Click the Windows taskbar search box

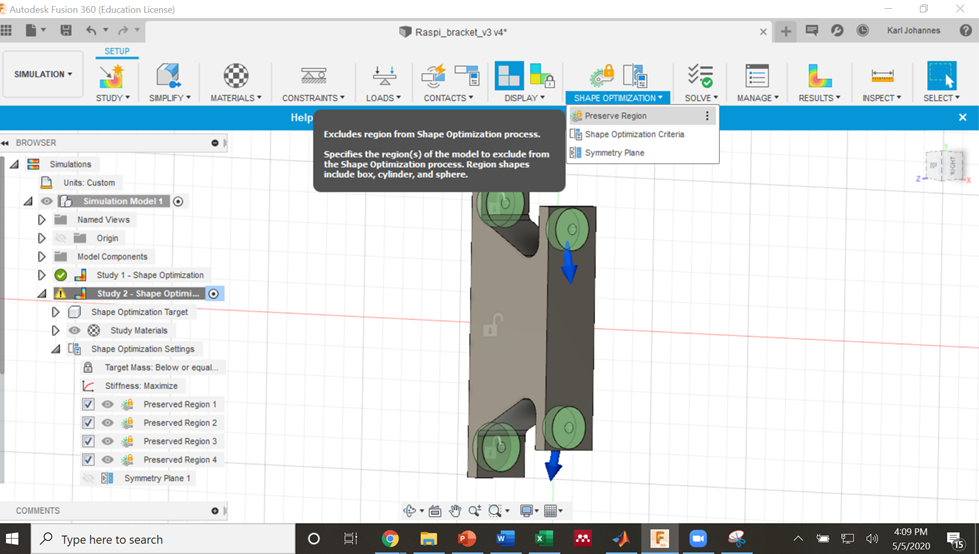(x=162, y=539)
